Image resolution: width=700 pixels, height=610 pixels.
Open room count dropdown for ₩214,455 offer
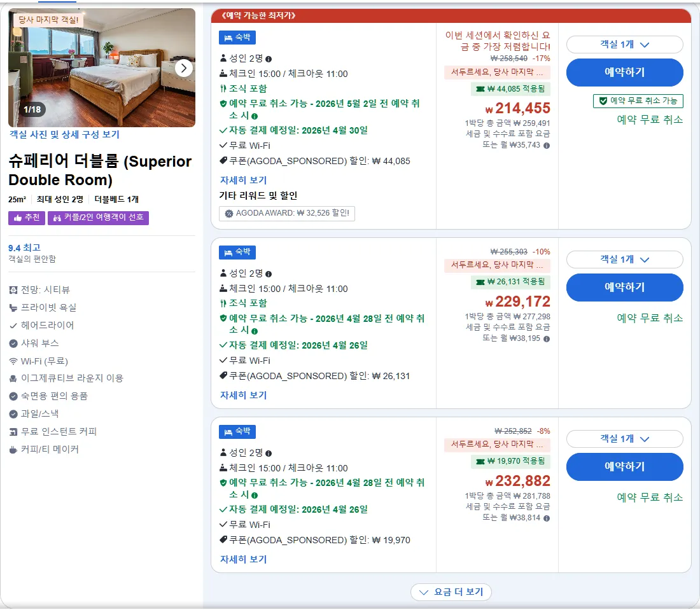[624, 45]
